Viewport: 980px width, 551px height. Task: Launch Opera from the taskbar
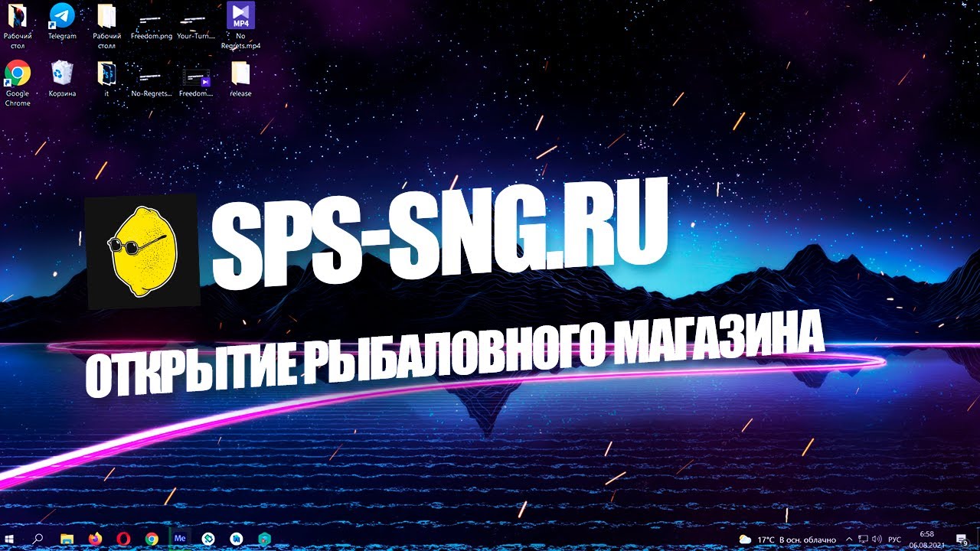click(x=123, y=539)
